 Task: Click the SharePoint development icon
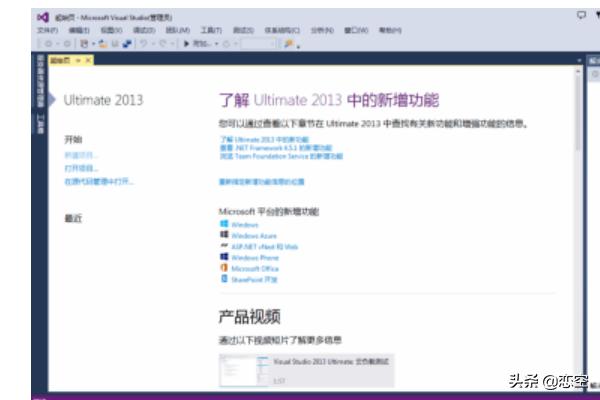(224, 280)
